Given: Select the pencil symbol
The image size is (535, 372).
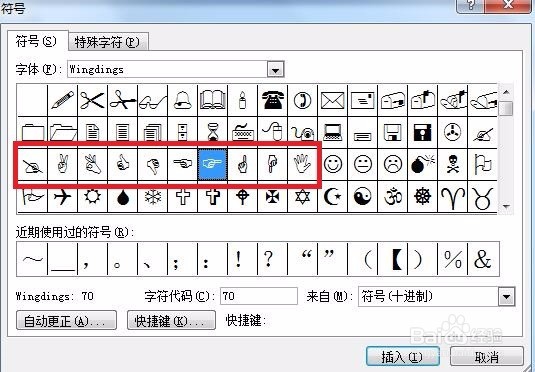Looking at the screenshot, I should 62,100.
